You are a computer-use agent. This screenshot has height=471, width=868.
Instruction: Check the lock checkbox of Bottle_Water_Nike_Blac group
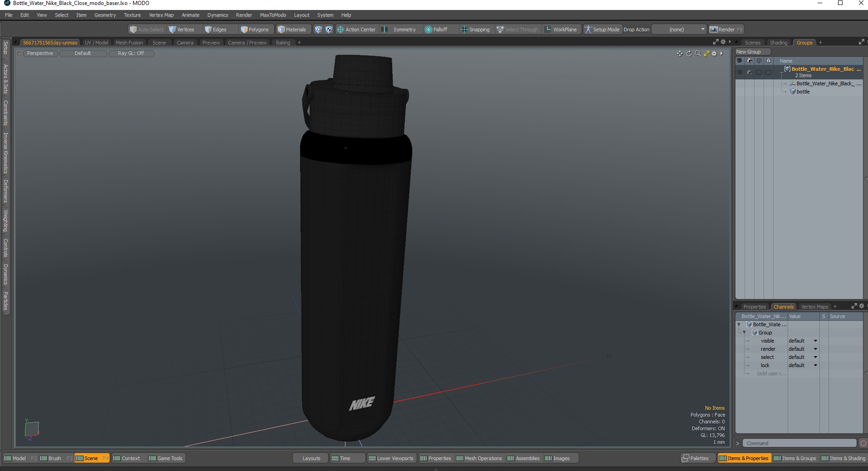[x=768, y=72]
